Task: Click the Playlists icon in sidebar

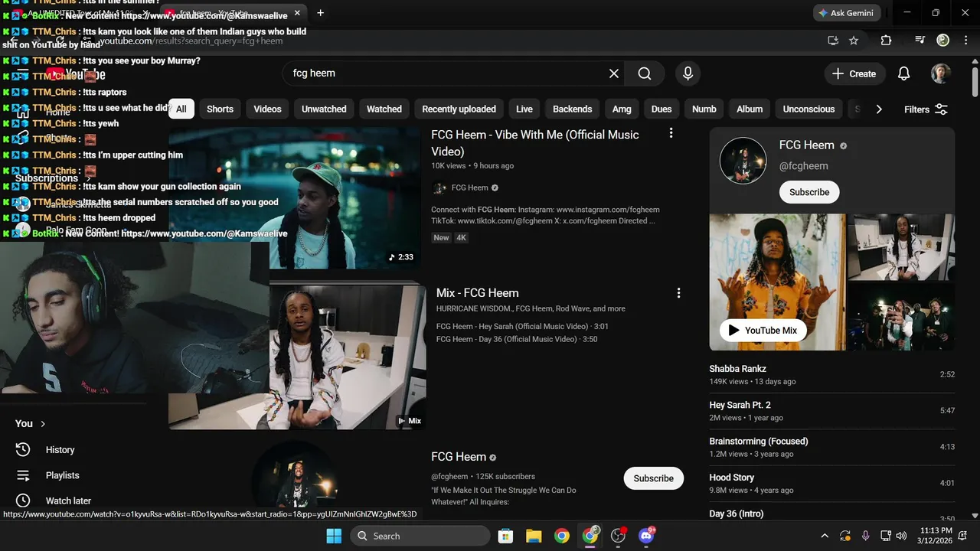Action: tap(23, 475)
